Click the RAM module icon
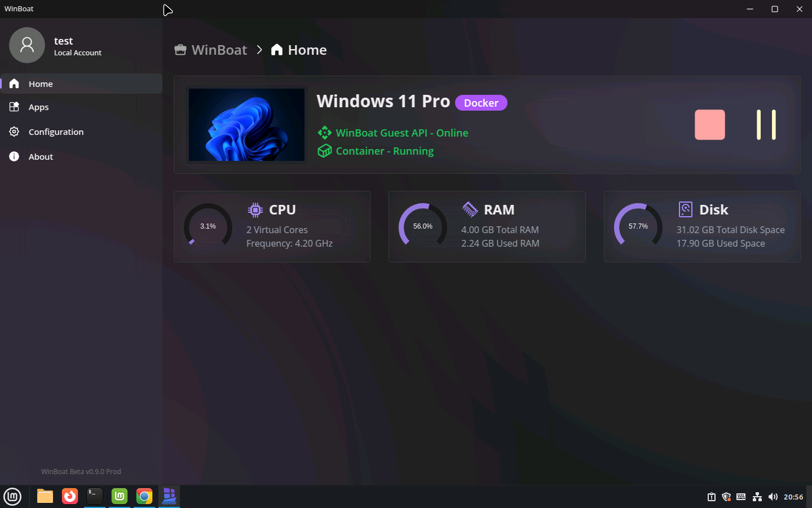This screenshot has width=812, height=508. (x=470, y=209)
